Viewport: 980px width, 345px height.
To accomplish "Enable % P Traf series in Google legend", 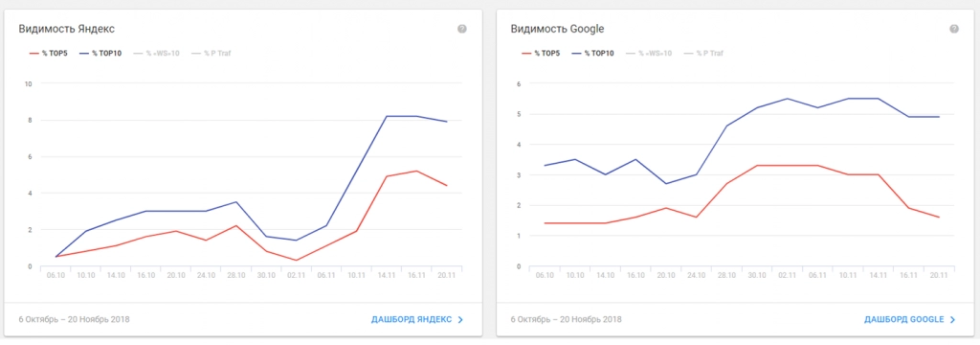I will 702,54.
